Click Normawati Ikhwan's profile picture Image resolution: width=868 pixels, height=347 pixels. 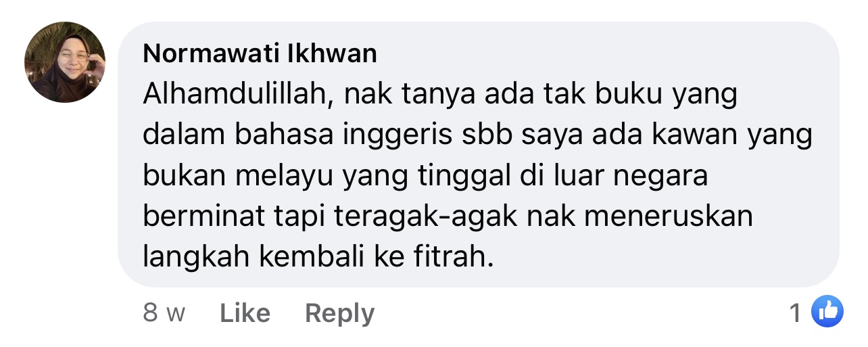pos(65,62)
